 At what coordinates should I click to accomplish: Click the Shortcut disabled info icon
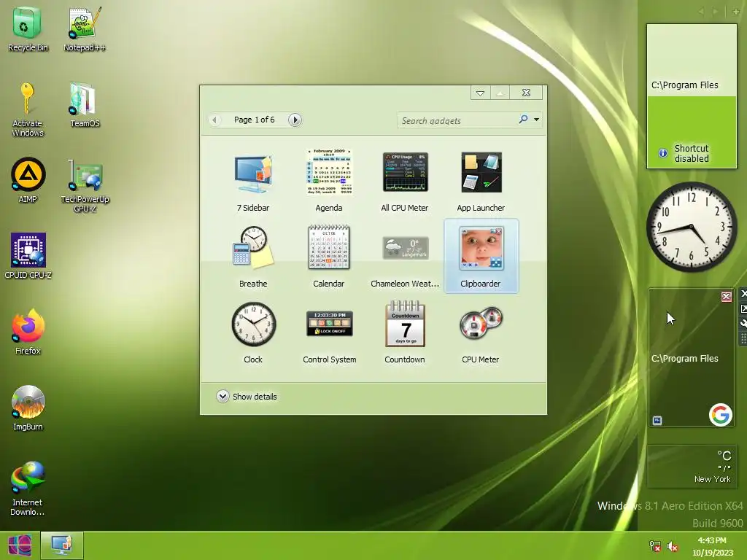[662, 153]
